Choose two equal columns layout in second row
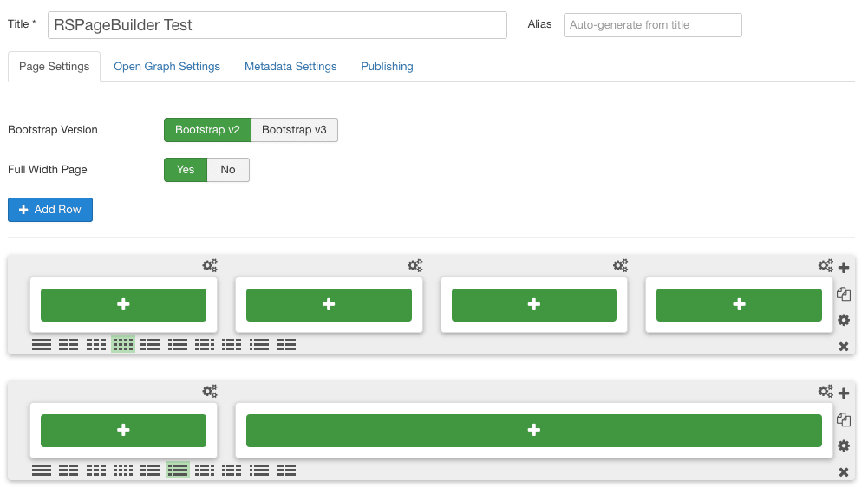This screenshot has height=494, width=868. pyautogui.click(x=69, y=471)
